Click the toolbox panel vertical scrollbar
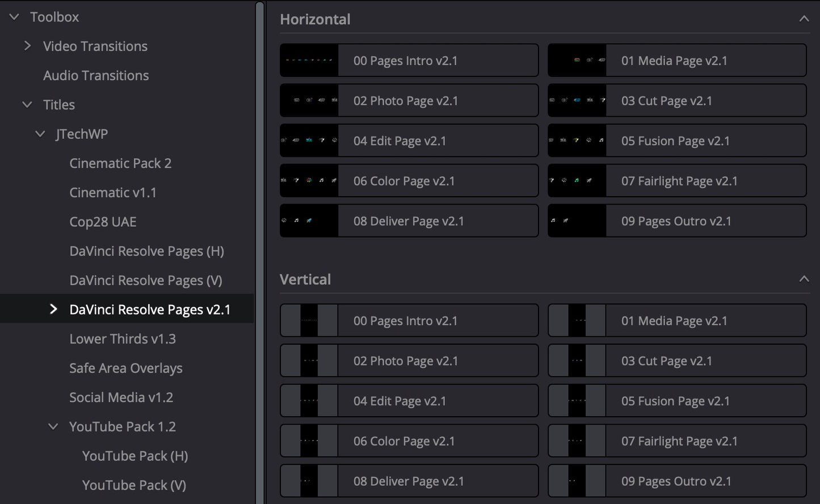820x504 pixels. click(x=260, y=252)
